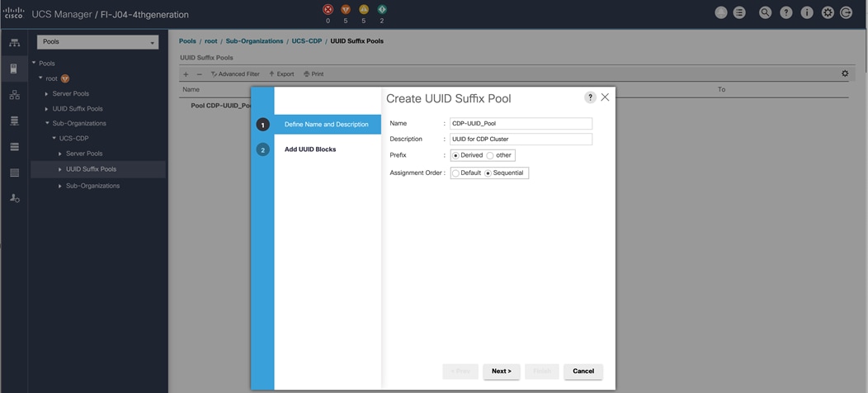
Task: Click the Name input field
Action: click(x=521, y=124)
